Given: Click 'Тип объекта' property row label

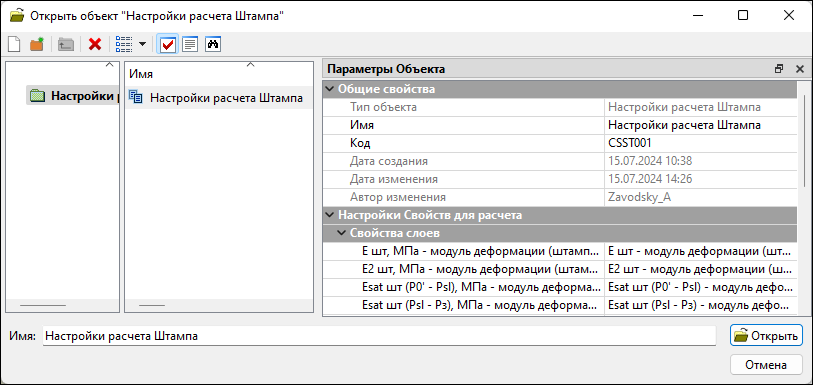Looking at the screenshot, I should [383, 107].
